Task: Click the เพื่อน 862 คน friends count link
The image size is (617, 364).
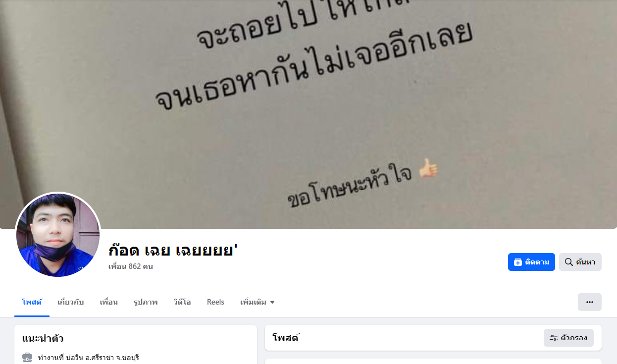Action: 131,266
